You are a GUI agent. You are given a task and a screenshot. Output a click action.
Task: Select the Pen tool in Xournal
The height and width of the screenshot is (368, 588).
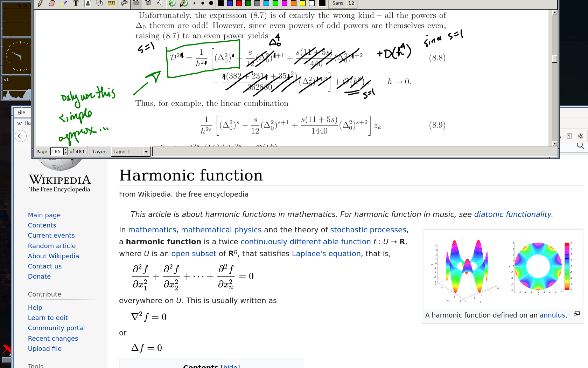tap(40, 4)
